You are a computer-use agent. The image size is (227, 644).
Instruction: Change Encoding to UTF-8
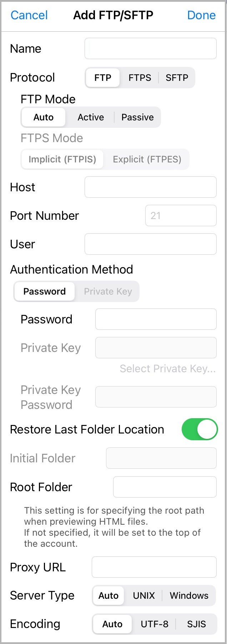tap(155, 624)
